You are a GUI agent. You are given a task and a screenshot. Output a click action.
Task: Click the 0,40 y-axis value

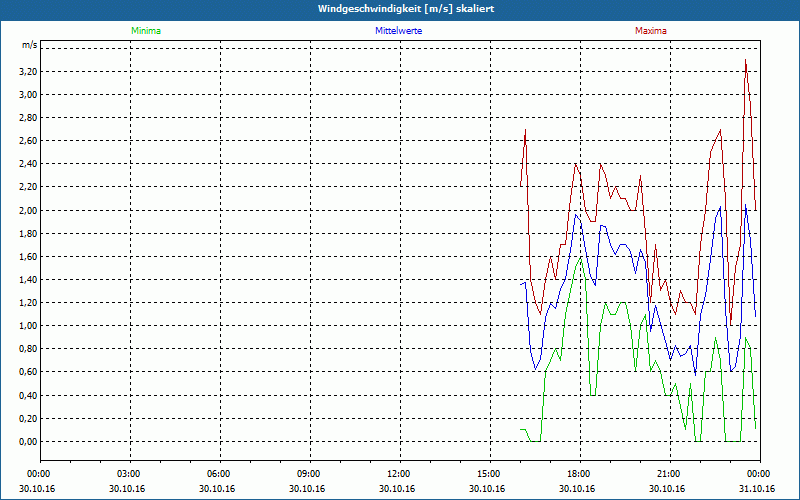(x=28, y=395)
